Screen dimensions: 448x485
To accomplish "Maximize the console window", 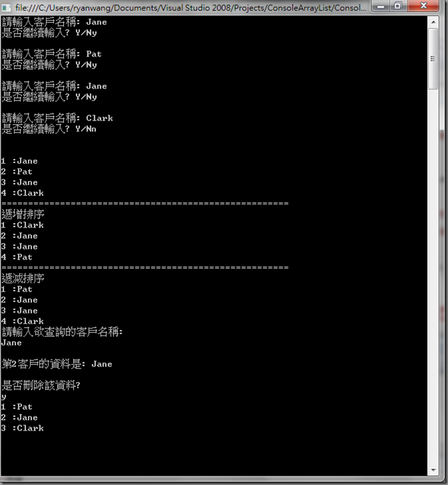I will pos(398,6).
